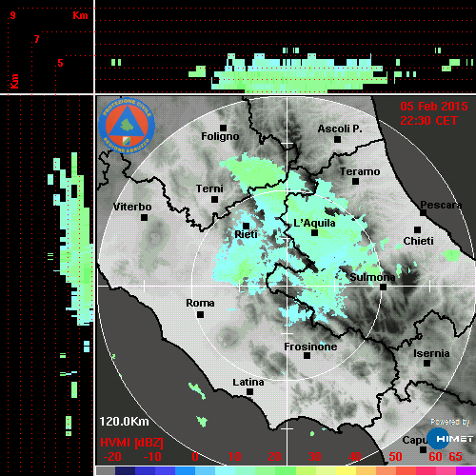Select the Frosinone city marker
Image resolution: width=476 pixels, height=476 pixels.
click(307, 356)
